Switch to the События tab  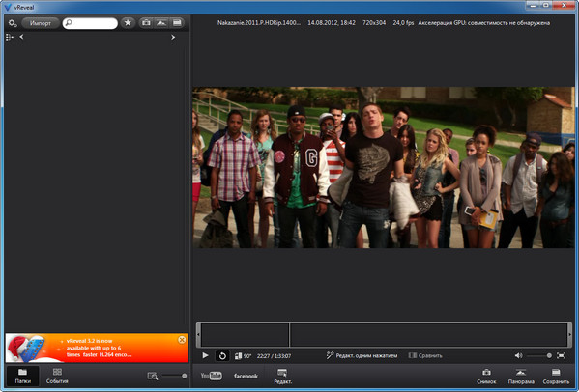[57, 376]
